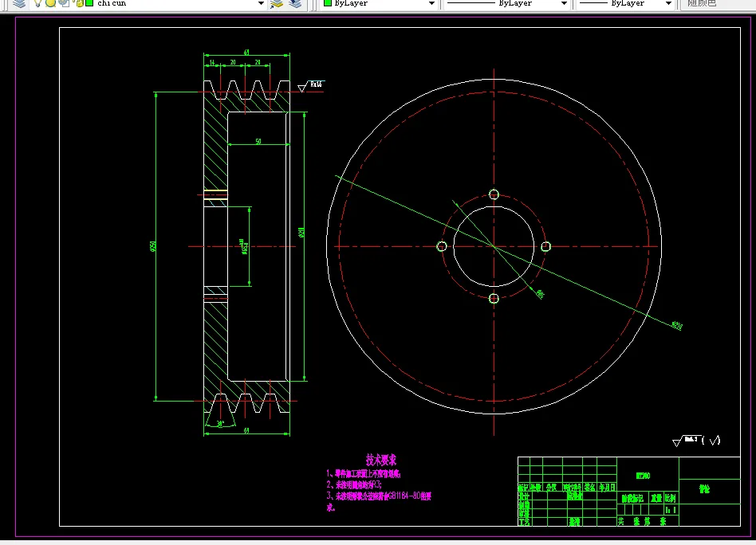Select the 重量 cell in title block
This screenshot has width=756, height=545.
(x=656, y=498)
